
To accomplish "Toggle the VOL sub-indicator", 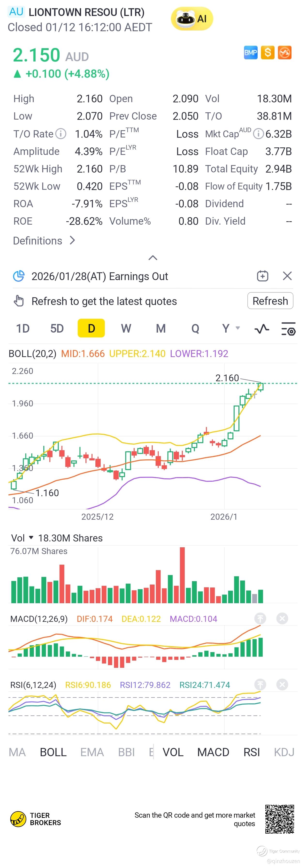I will click(173, 752).
